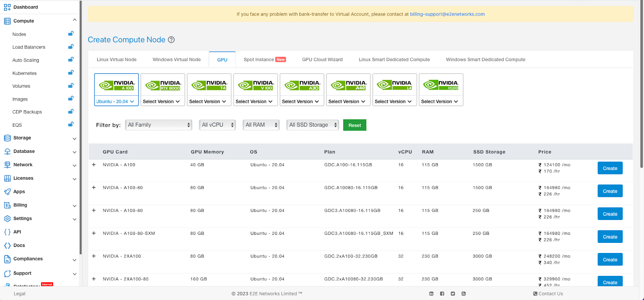This screenshot has height=300, width=644.
Task: Collapse the Compute section chevron
Action: click(74, 20)
